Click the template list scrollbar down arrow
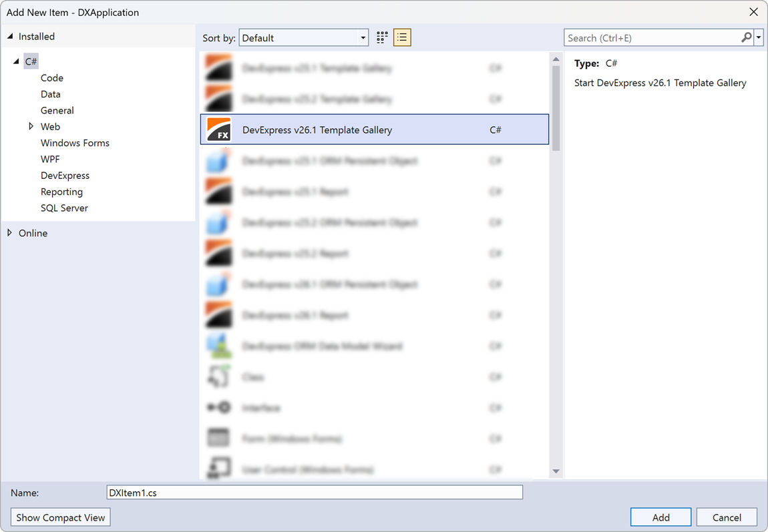The height and width of the screenshot is (532, 768). (x=556, y=471)
